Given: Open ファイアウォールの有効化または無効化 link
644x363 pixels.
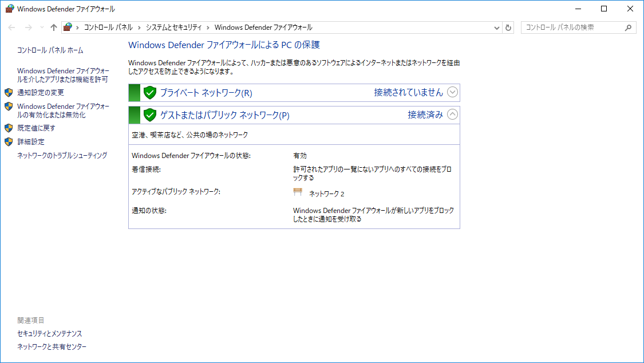Looking at the screenshot, I should (63, 111).
